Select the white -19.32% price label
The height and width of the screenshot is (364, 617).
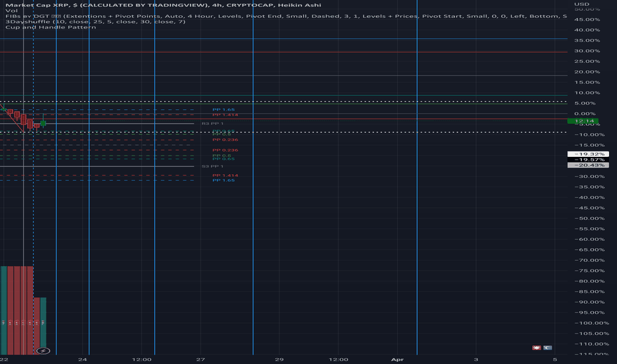click(x=588, y=154)
